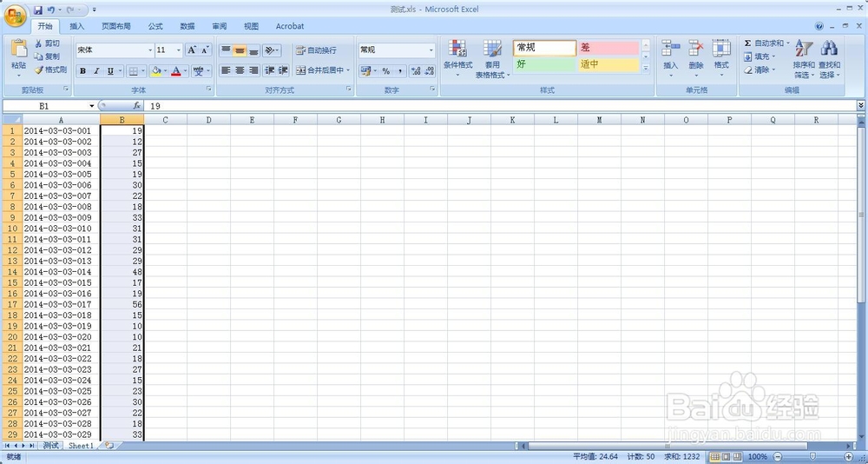Apply the 适中 cell style
Screen dimensions: 868x464
pos(608,64)
